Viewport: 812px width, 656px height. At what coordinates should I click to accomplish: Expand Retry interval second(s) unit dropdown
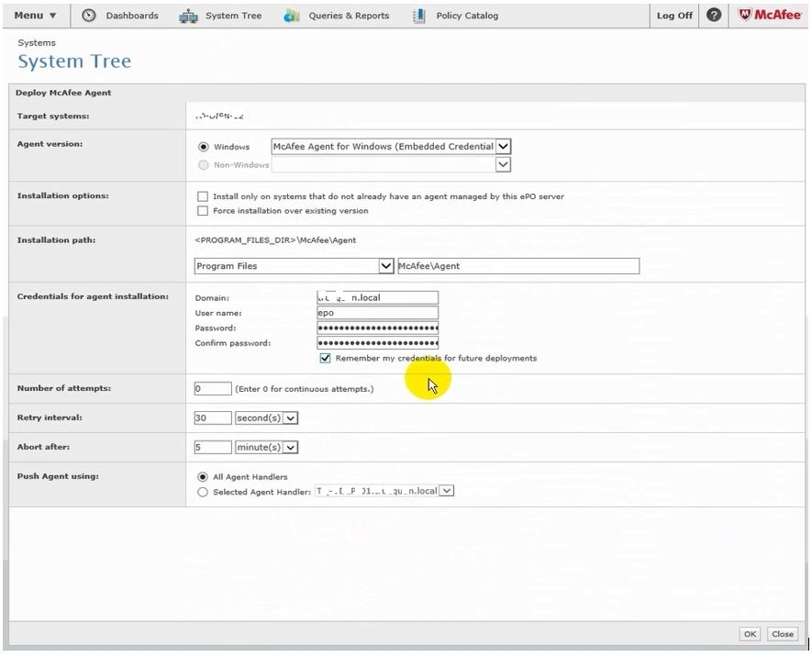point(291,418)
